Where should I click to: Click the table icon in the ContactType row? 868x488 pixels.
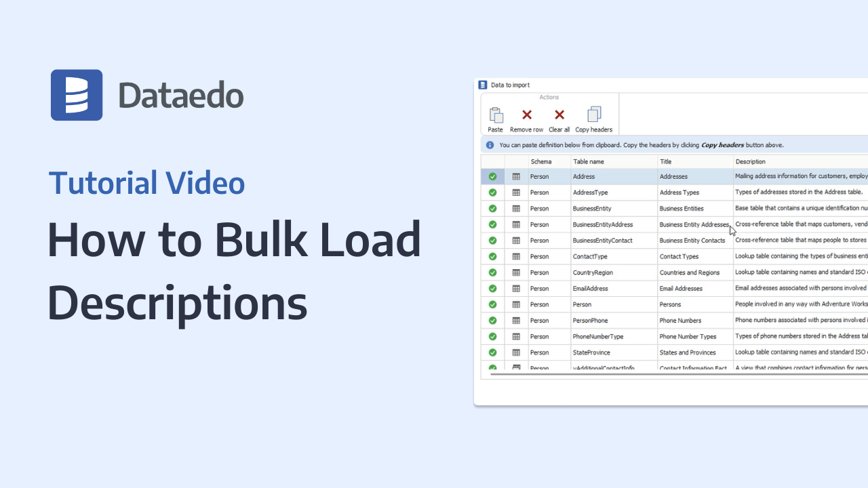(x=516, y=257)
